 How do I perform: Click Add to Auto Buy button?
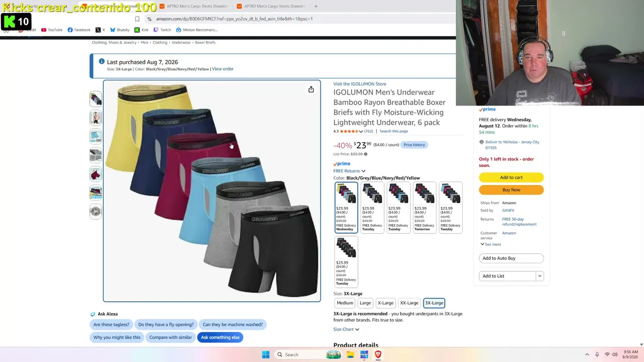[511, 258]
